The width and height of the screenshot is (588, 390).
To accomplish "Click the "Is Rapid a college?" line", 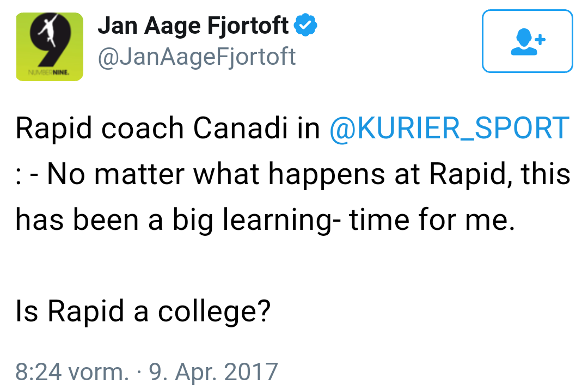I will coord(143,312).
